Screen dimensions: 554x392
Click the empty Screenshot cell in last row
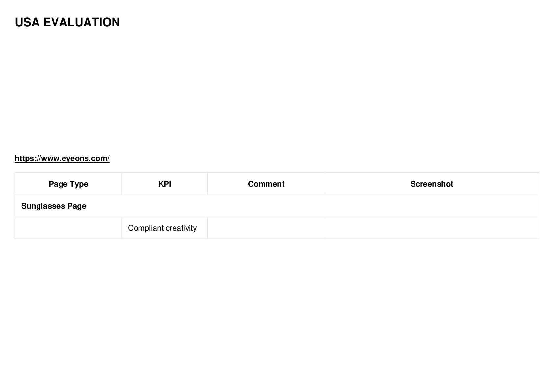click(432, 228)
